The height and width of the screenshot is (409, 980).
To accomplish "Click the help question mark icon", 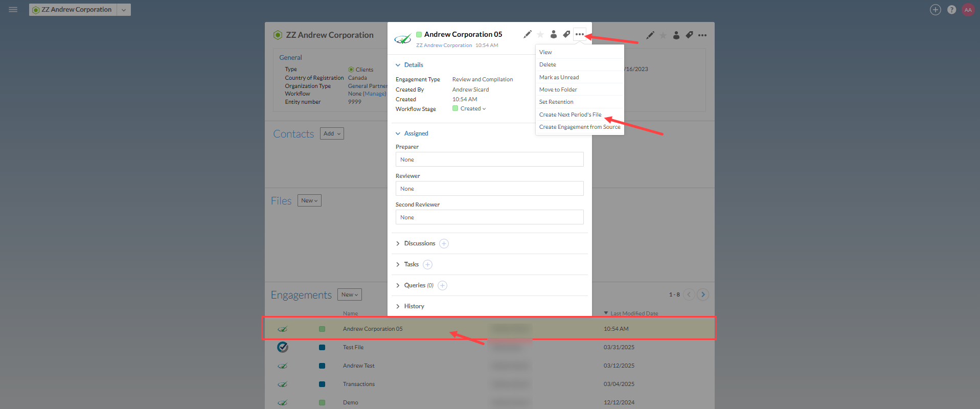I will click(x=951, y=10).
